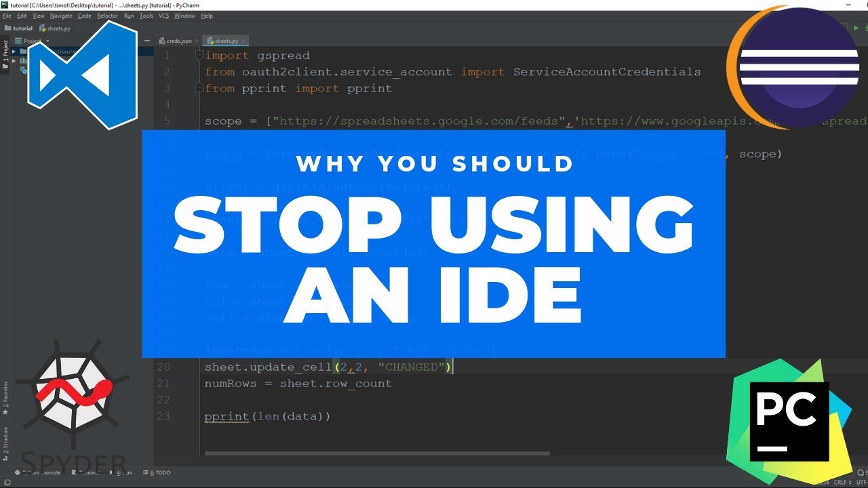Viewport: 868px width, 488px height.
Task: Toggle the 2: Favorites tool window
Action: [5, 396]
